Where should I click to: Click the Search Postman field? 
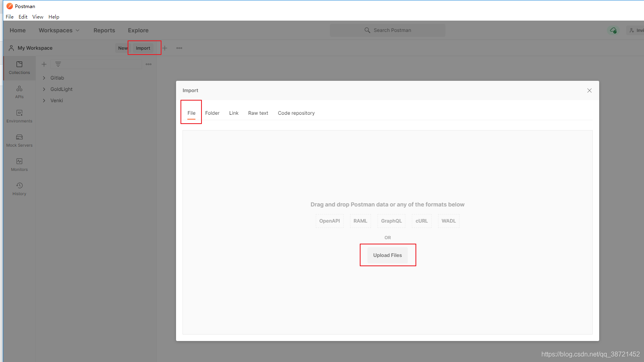(x=388, y=30)
